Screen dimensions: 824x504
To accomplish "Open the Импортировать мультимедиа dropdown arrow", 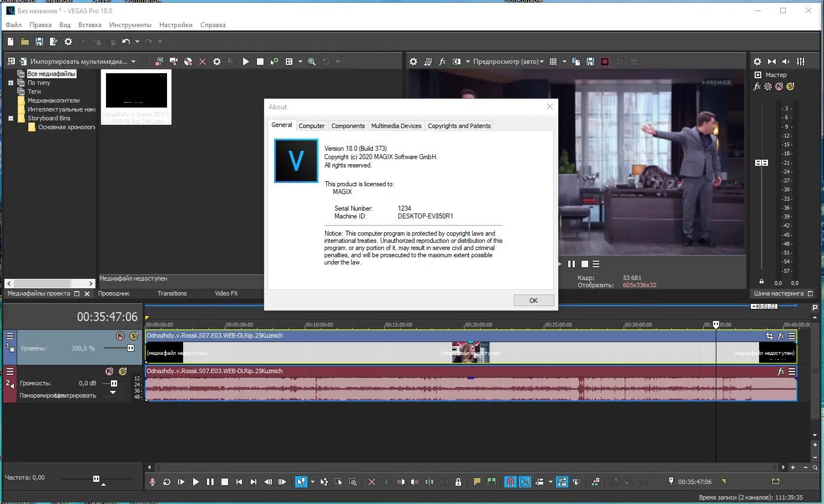I will coord(133,61).
